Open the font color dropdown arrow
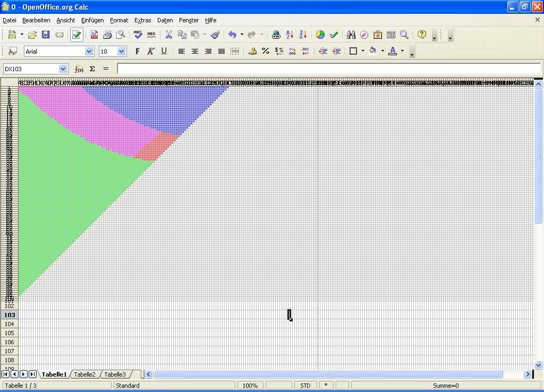Image resolution: width=544 pixels, height=392 pixels. click(x=402, y=52)
